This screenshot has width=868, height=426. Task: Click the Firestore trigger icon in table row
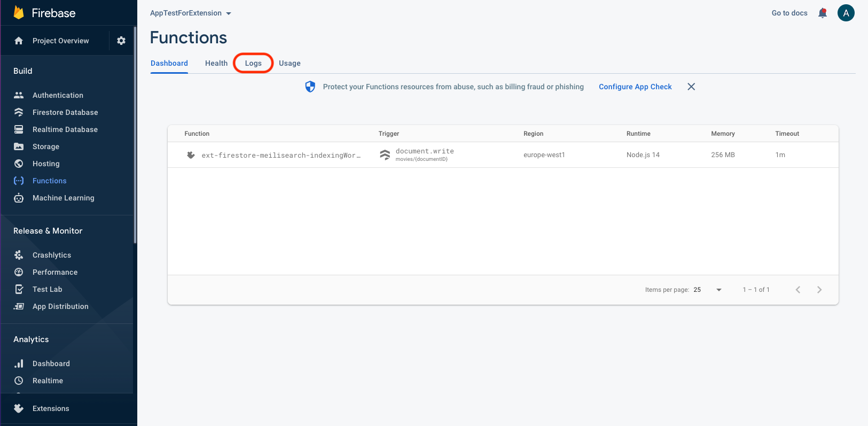385,155
